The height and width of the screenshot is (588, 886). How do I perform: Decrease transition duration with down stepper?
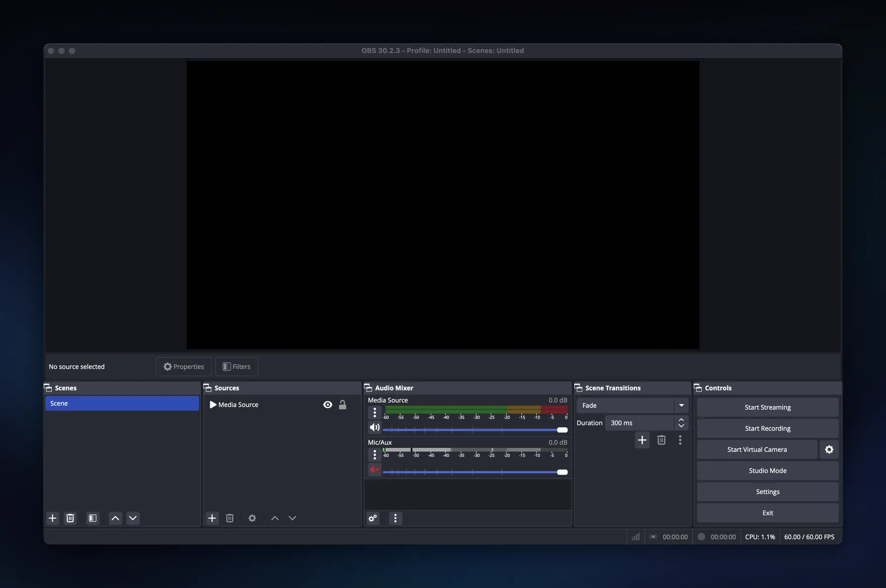[x=681, y=426]
